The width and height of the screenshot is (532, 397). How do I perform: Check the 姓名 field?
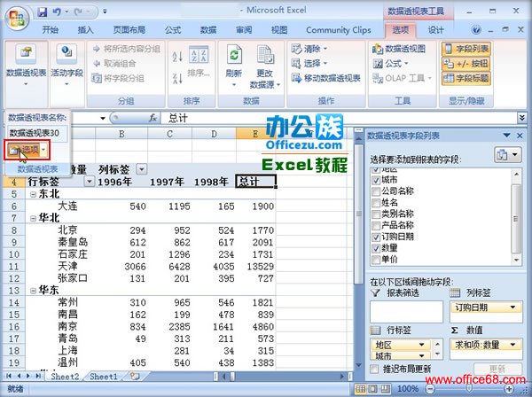pos(376,203)
